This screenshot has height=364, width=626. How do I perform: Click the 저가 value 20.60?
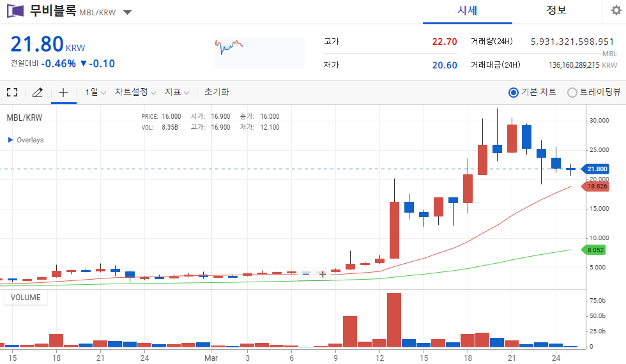445,65
